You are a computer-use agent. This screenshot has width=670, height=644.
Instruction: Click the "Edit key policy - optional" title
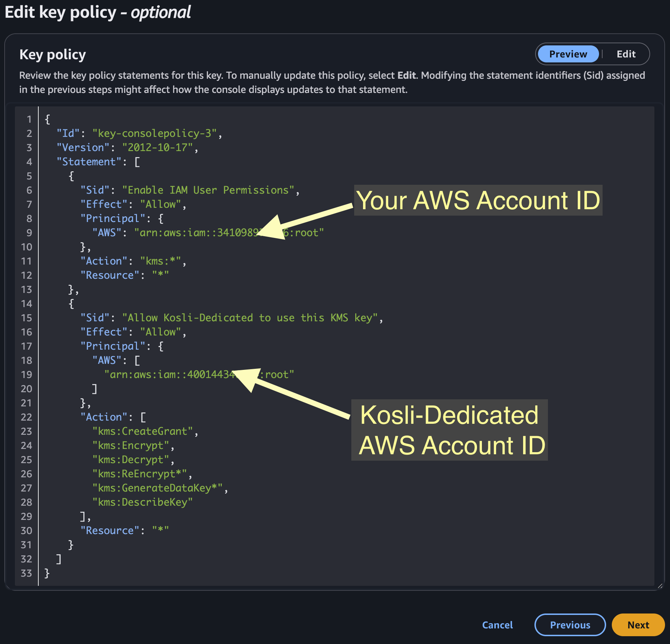click(98, 12)
